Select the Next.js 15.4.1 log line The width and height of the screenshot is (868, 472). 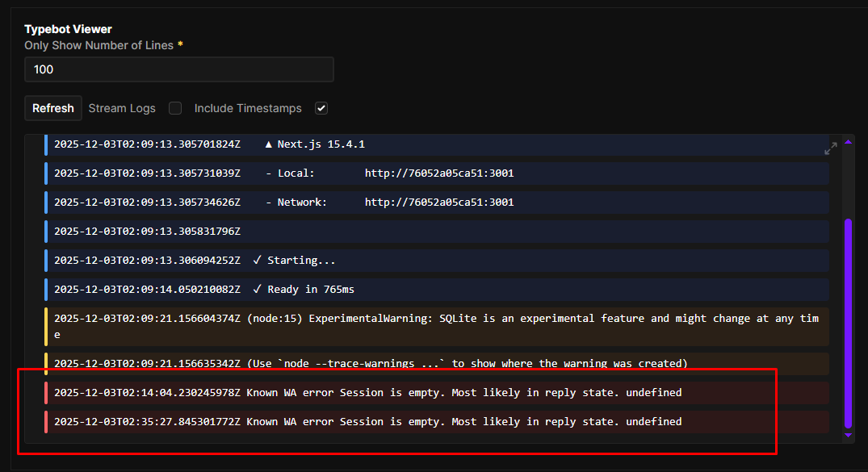437,144
